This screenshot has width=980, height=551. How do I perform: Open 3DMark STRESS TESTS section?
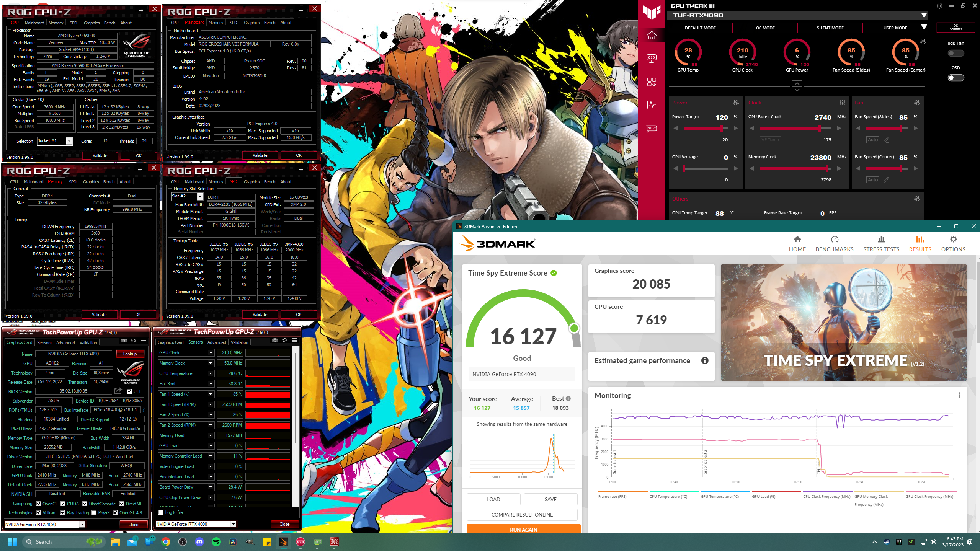(x=881, y=244)
